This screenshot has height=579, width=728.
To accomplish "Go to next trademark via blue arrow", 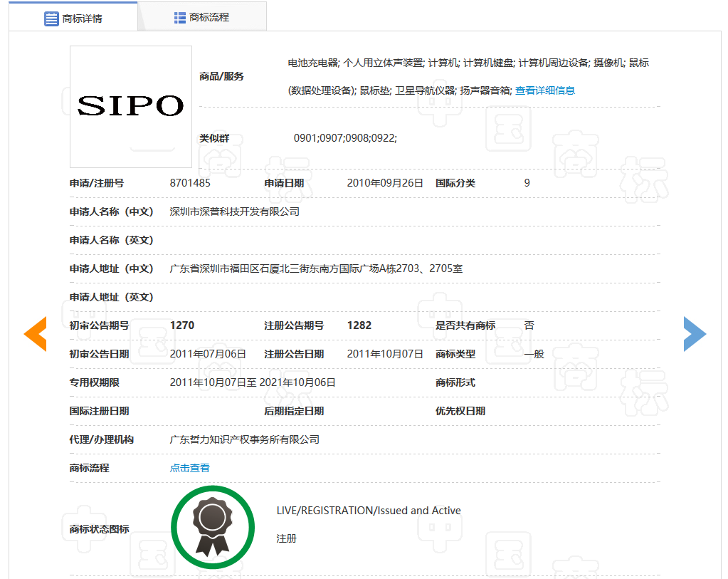I will [695, 333].
